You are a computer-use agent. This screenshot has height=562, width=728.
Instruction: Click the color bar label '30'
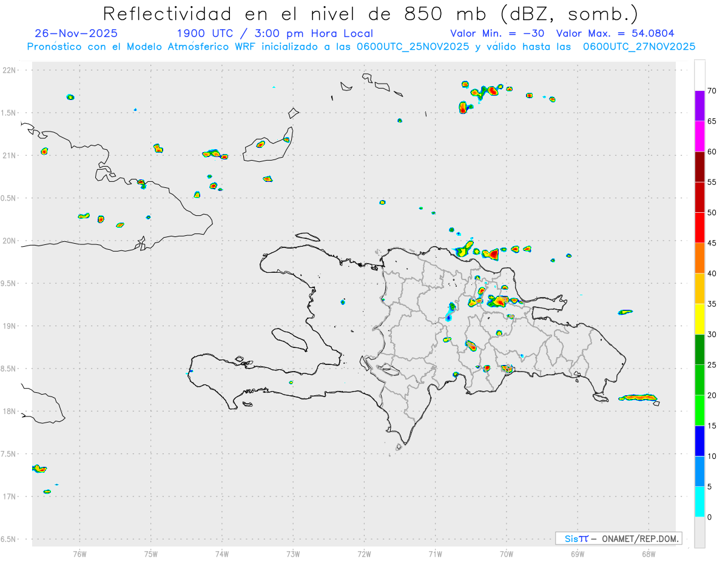tap(712, 335)
